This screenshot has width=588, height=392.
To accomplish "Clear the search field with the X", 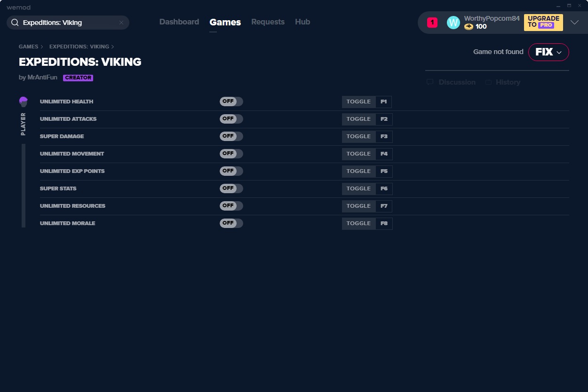I will pyautogui.click(x=121, y=23).
